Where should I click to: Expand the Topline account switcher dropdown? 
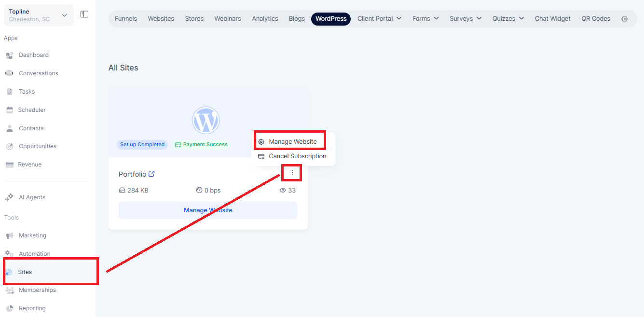point(65,15)
